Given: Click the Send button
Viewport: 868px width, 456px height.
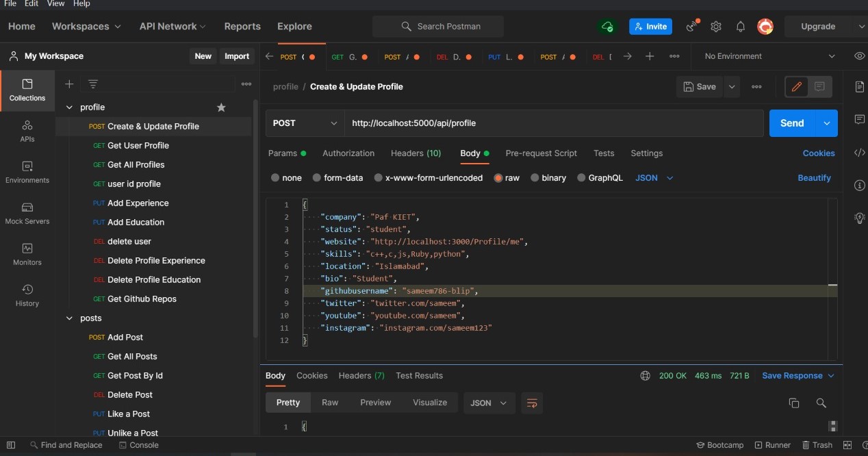Looking at the screenshot, I should tap(792, 123).
